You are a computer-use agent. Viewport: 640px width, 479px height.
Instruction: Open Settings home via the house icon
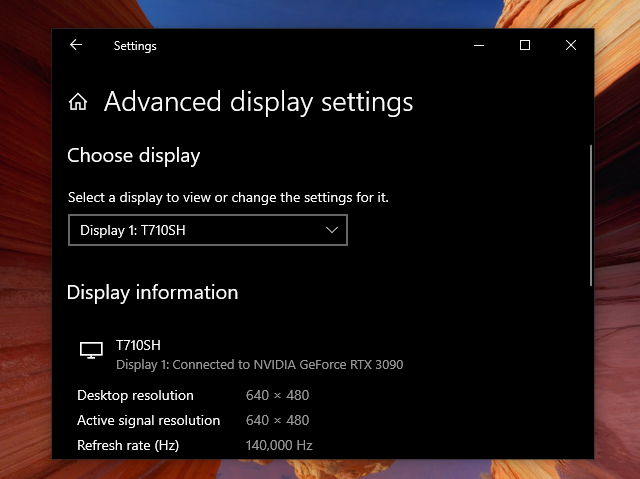(78, 102)
